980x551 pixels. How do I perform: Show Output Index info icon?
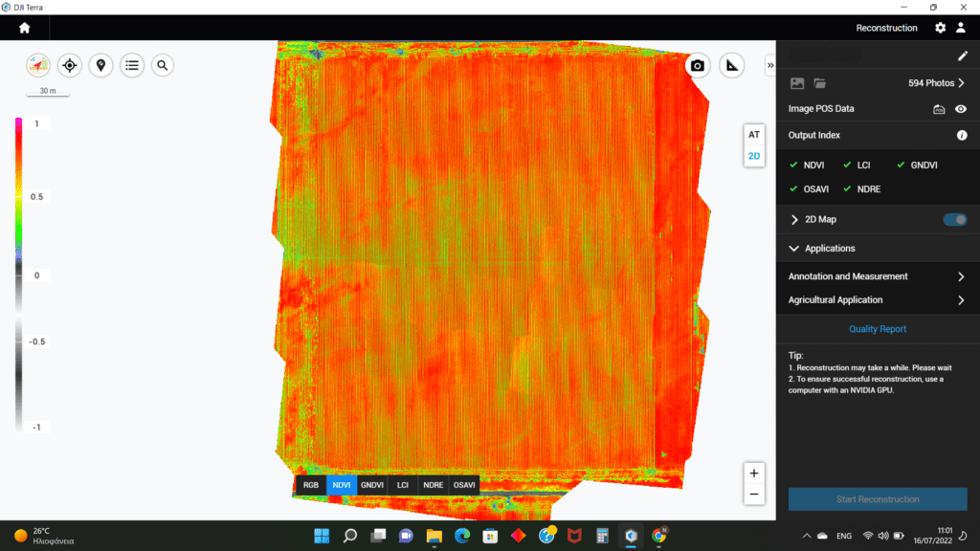pyautogui.click(x=962, y=136)
